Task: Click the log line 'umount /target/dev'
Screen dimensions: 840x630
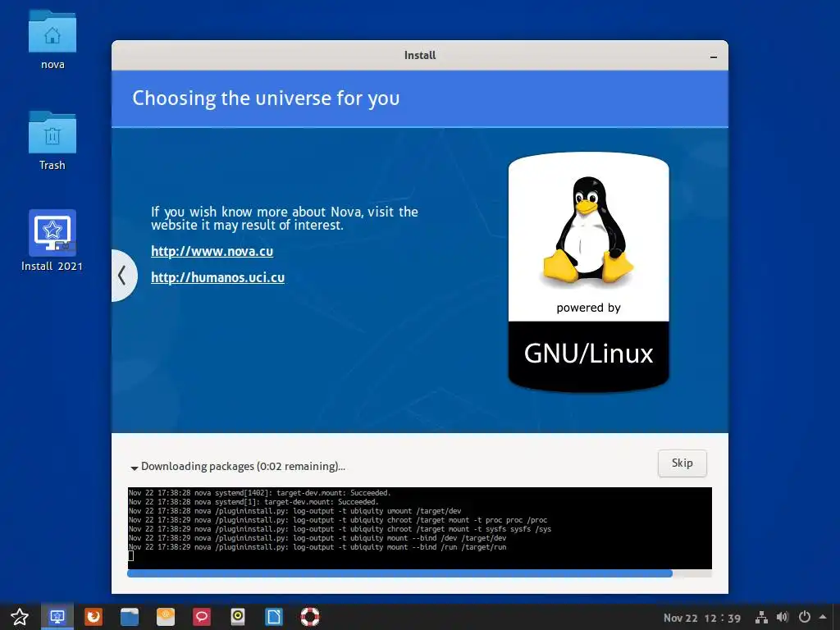Action: coord(294,511)
